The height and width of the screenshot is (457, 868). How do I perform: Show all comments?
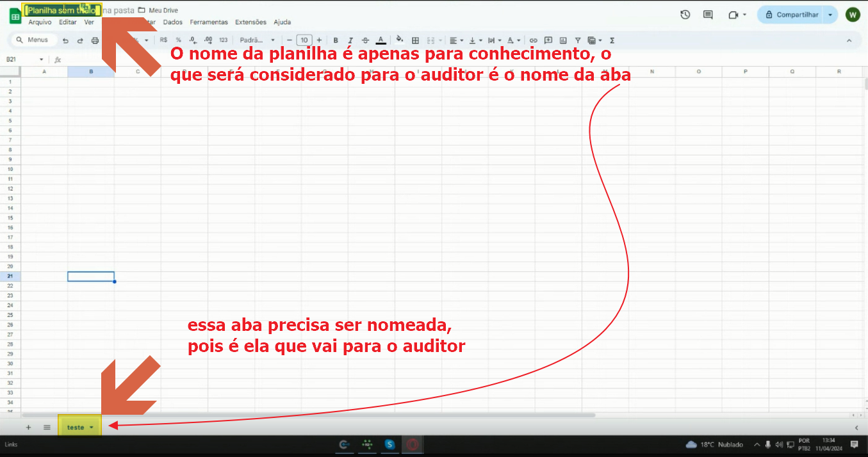(x=708, y=15)
